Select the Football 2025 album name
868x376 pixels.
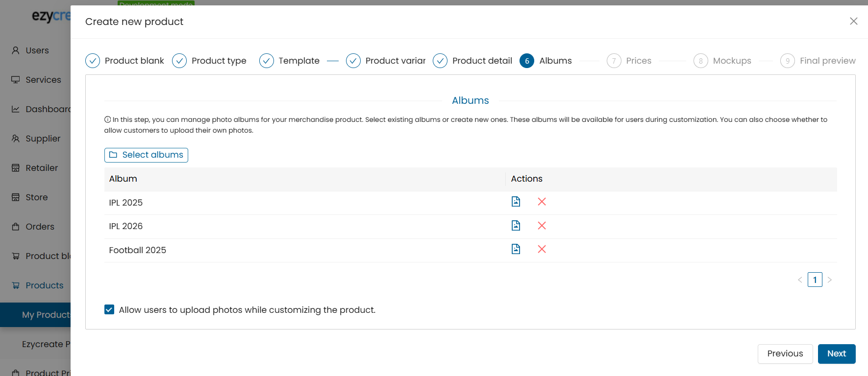pyautogui.click(x=138, y=250)
